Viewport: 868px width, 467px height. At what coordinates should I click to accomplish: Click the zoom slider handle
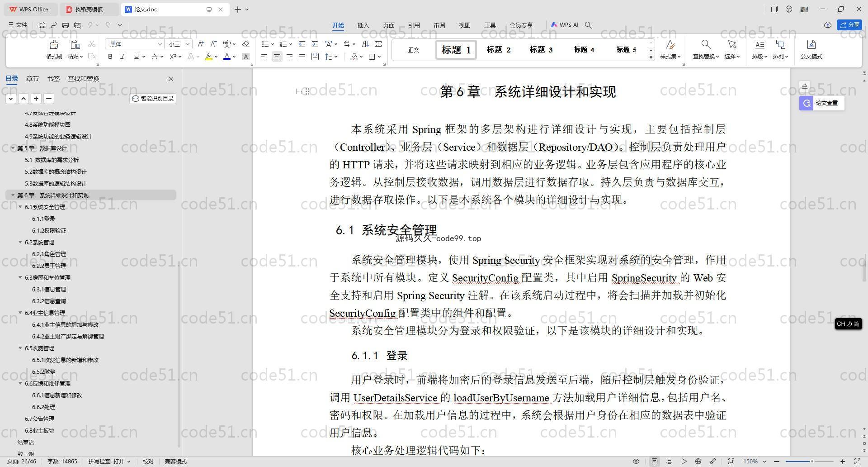(x=812, y=462)
